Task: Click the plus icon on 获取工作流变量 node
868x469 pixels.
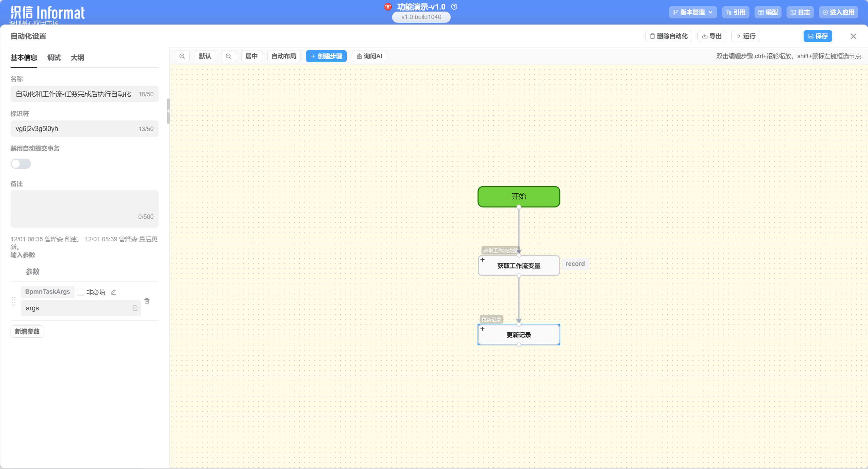Action: tap(482, 260)
